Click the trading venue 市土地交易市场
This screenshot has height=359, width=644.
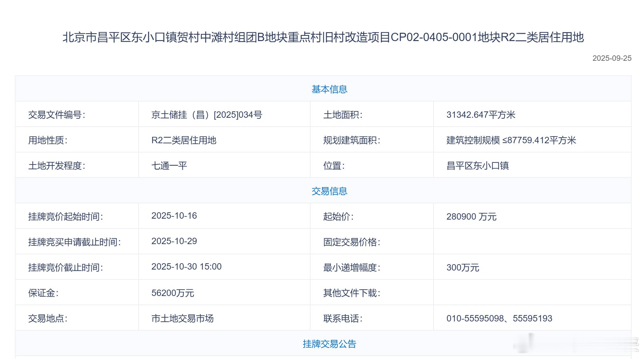click(182, 318)
